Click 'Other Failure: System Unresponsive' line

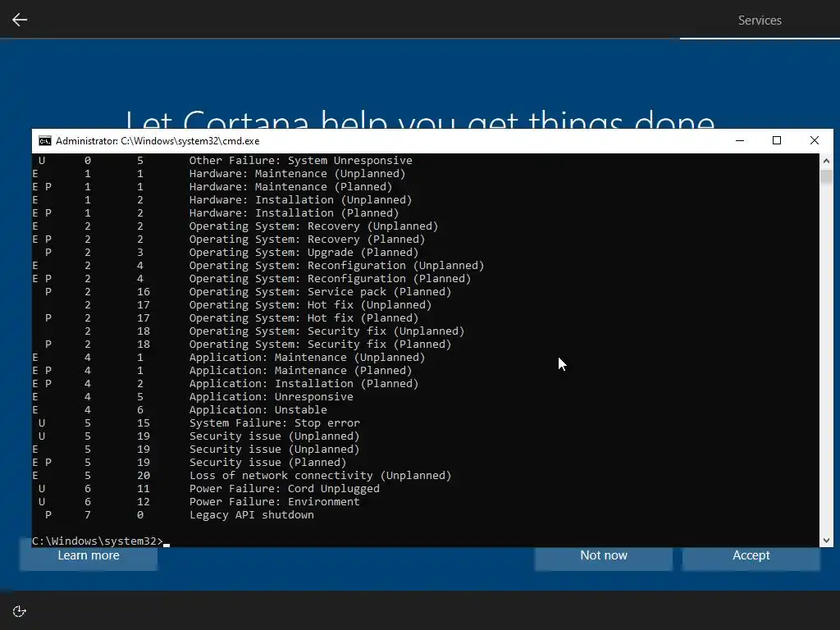[x=300, y=160]
